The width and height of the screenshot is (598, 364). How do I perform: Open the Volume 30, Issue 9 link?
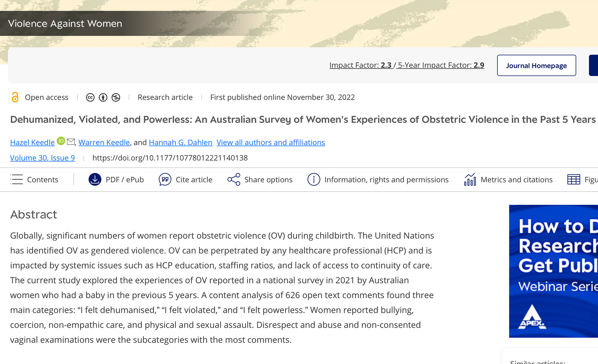pyautogui.click(x=42, y=158)
